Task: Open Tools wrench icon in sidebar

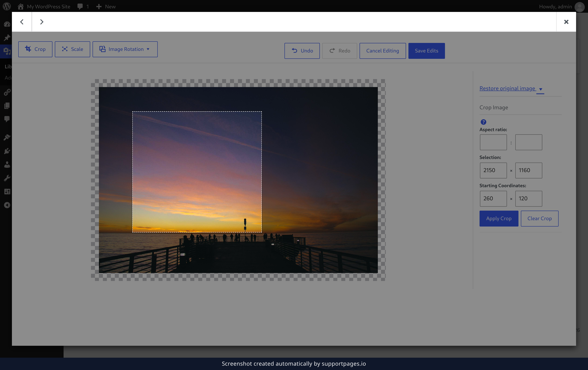Action: tap(7, 178)
